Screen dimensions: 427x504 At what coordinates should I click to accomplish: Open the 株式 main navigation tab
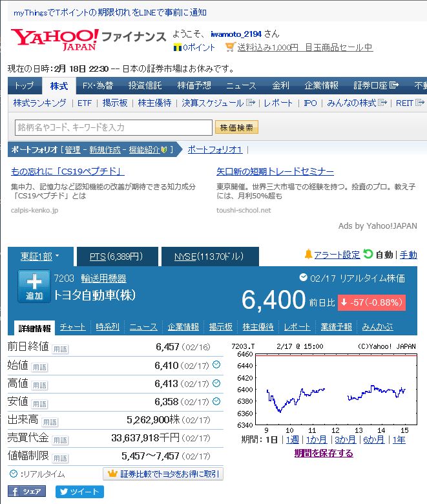click(x=59, y=86)
